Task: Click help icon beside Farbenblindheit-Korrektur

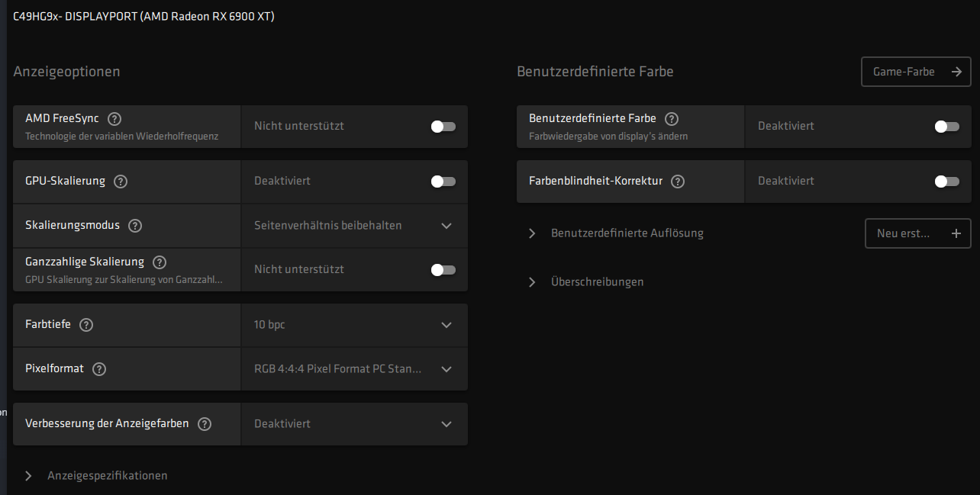Action: 678,182
